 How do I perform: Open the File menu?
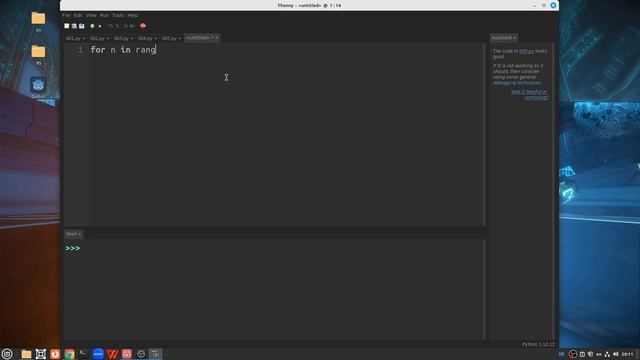point(66,16)
